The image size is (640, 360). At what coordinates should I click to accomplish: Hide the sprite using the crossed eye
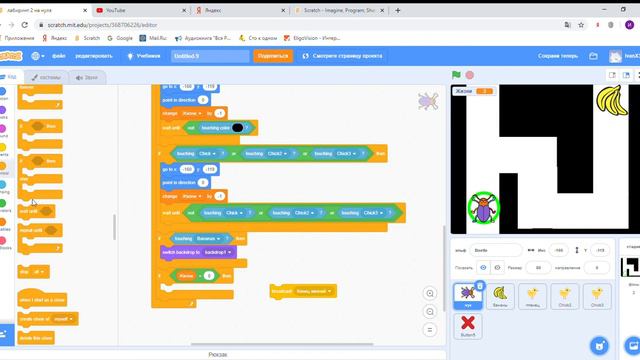coord(497,268)
